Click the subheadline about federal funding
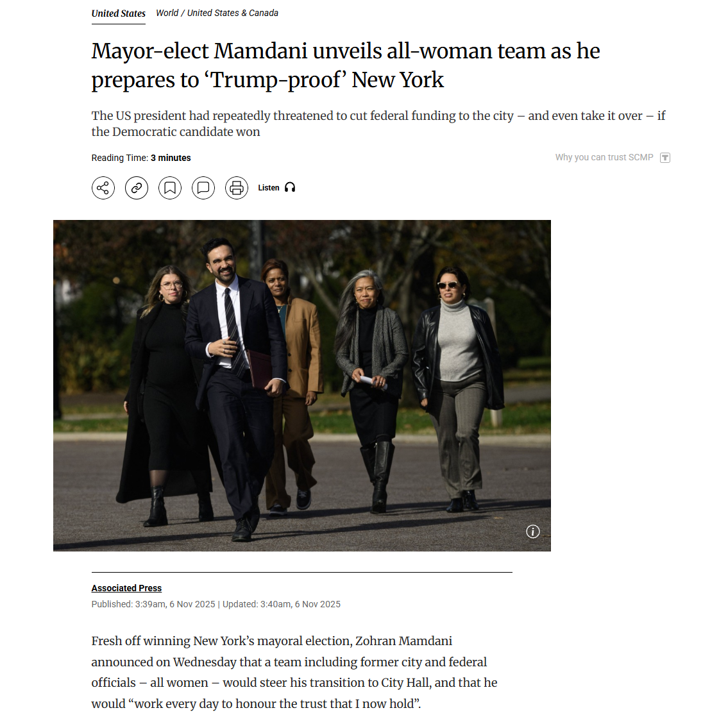This screenshot has height=724, width=728. pyautogui.click(x=378, y=124)
